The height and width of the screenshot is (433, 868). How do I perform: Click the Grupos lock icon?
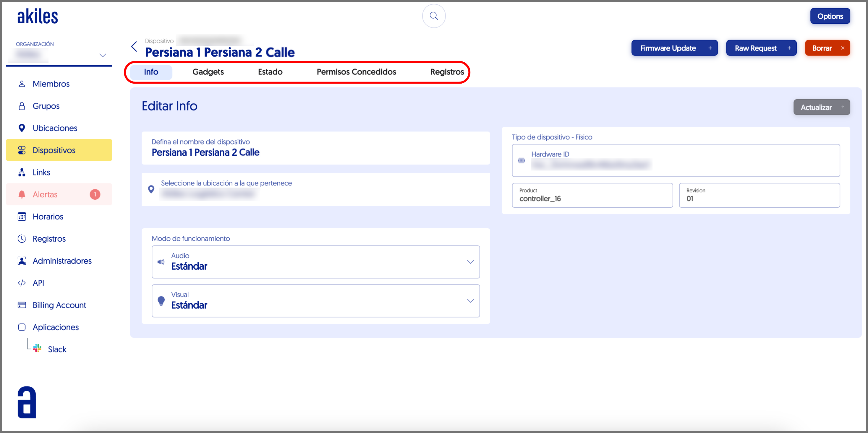22,106
